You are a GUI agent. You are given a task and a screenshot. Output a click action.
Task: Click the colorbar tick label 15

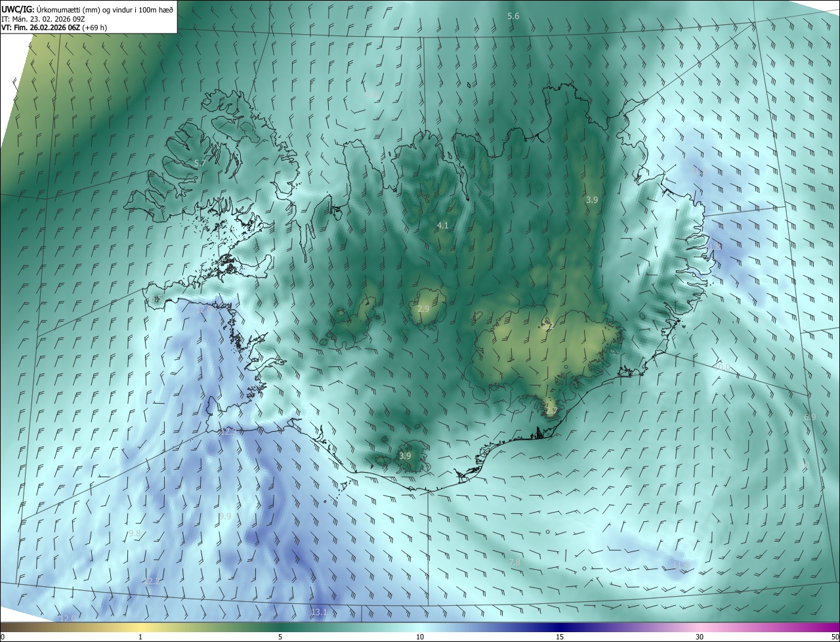tap(560, 637)
